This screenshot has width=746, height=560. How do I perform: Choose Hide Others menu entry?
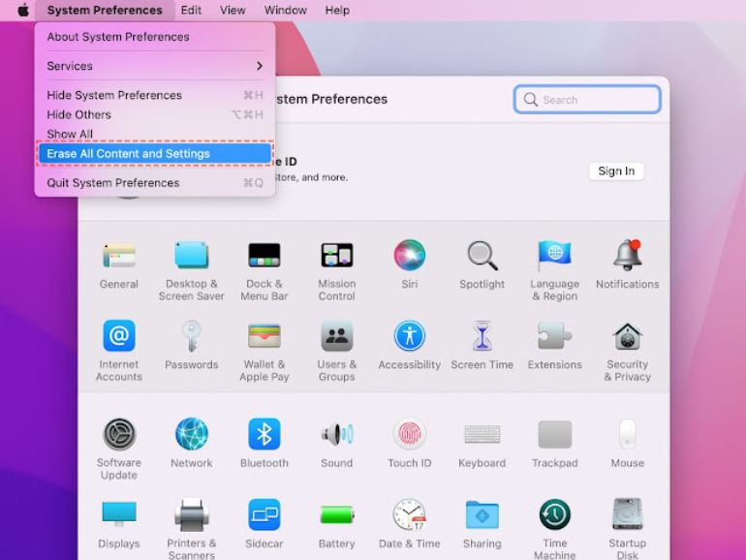pyautogui.click(x=155, y=114)
